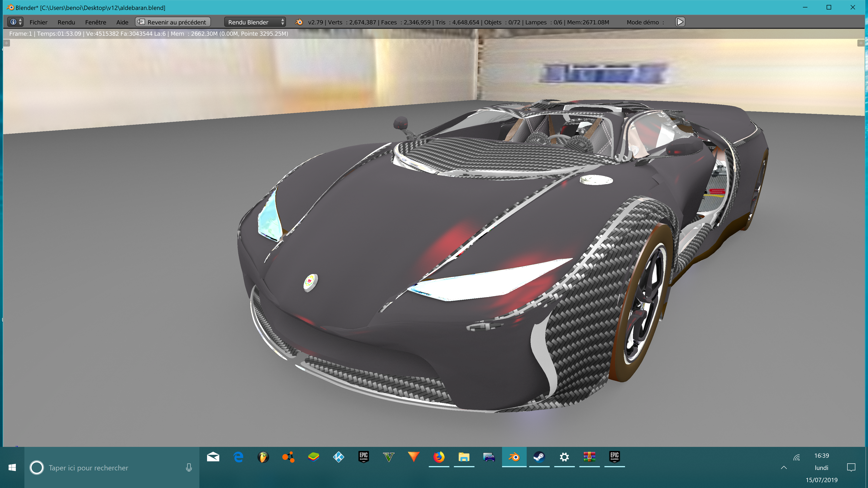This screenshot has height=488, width=868.
Task: Click the active Blender taskbar icon
Action: pos(514,457)
